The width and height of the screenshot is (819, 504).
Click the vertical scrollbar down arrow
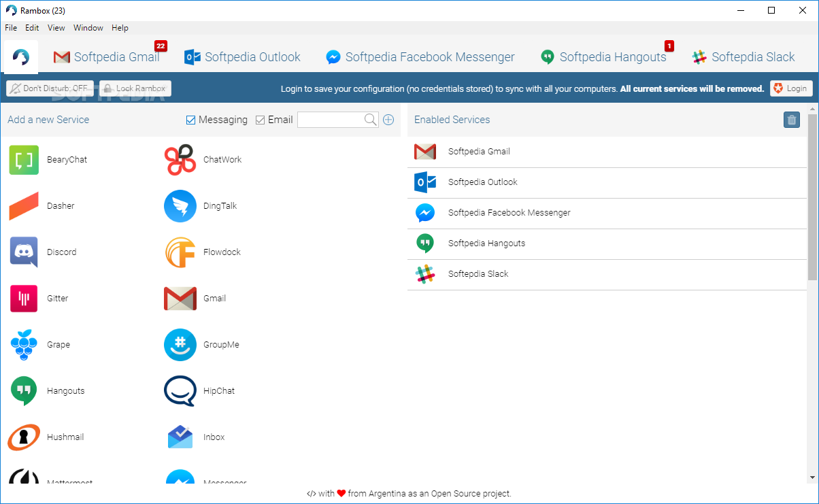pyautogui.click(x=812, y=477)
